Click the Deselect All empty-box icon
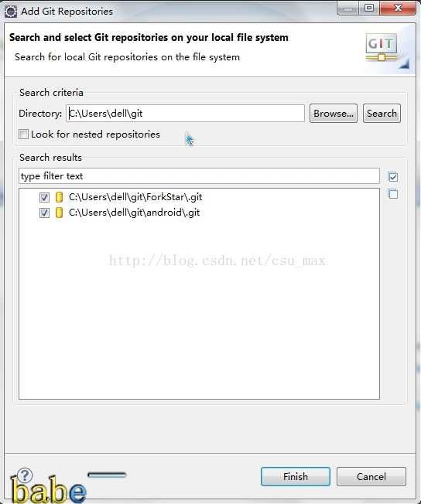421x504 pixels. (392, 194)
